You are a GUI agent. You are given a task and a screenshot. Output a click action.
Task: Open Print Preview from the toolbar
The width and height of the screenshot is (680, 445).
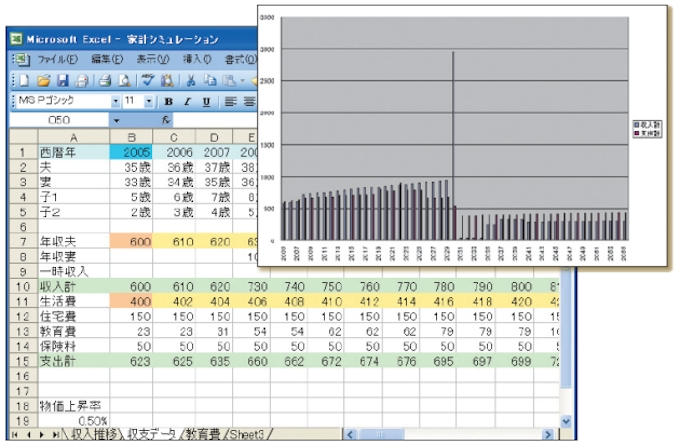[x=123, y=80]
